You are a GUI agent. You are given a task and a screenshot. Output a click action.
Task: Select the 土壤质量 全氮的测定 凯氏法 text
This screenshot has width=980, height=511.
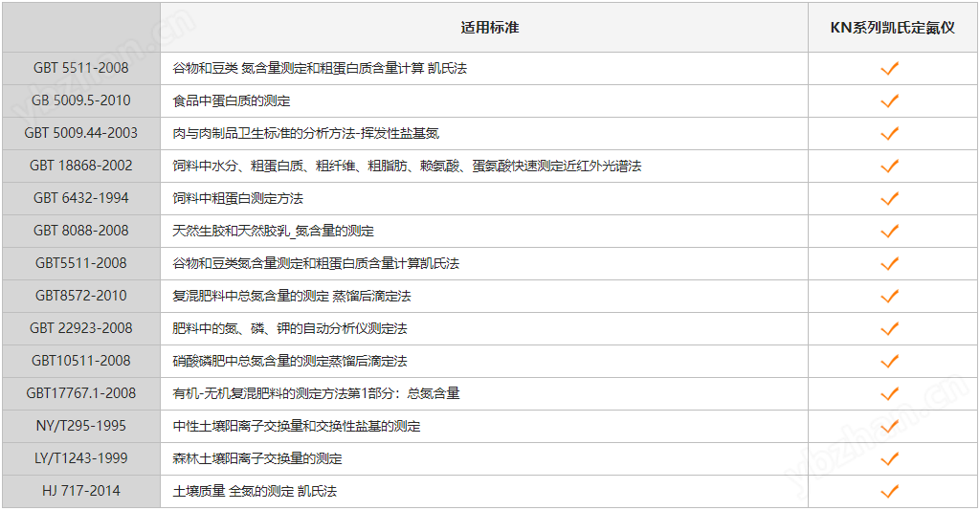[255, 491]
